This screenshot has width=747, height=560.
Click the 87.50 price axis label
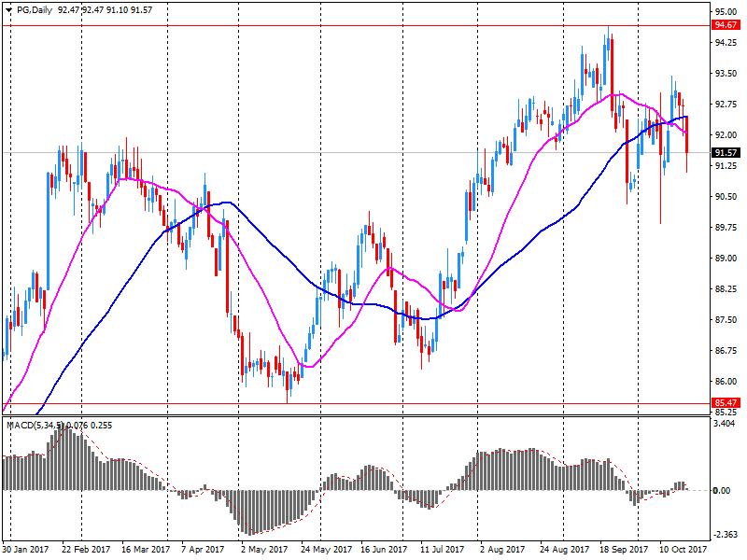pyautogui.click(x=726, y=320)
